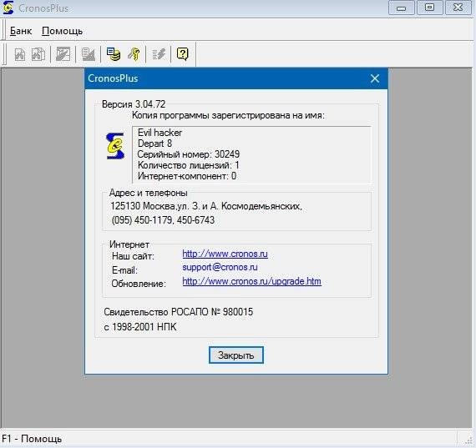Click the 'с 1998-2001 НПК' text

pos(140,327)
